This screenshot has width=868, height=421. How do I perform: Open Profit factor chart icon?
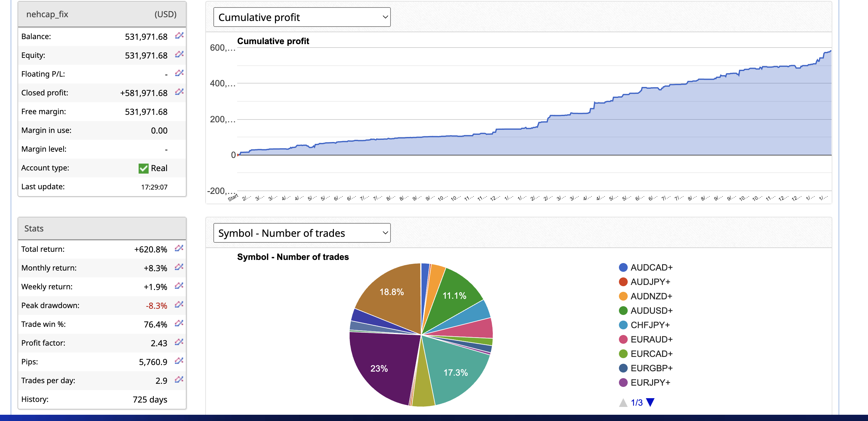point(179,342)
